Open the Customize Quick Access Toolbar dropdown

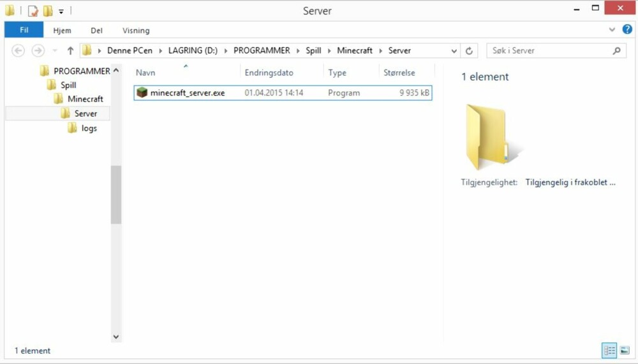(61, 11)
